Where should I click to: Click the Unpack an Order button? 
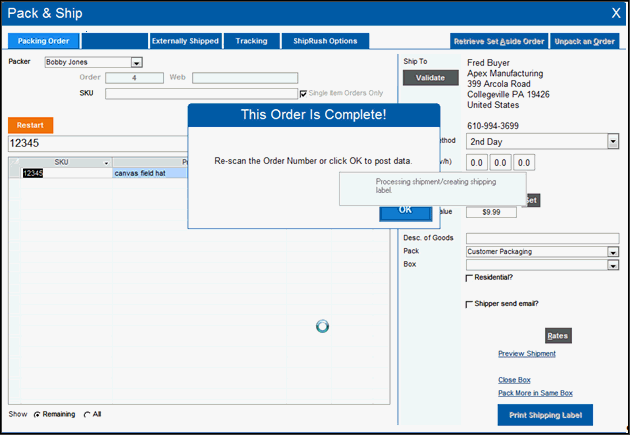point(585,41)
